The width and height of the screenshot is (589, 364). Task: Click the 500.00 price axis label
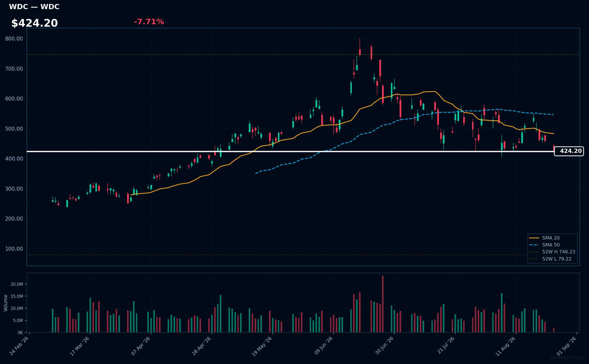click(14, 129)
